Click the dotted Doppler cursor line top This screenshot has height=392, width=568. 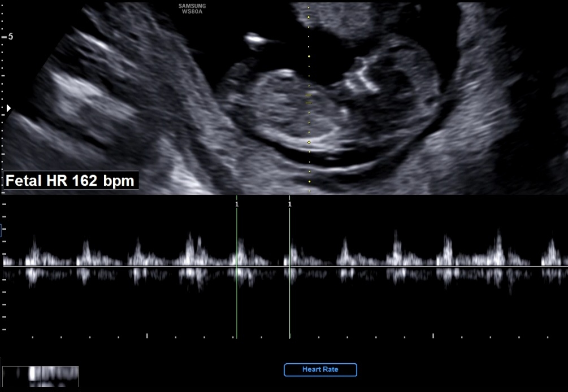click(x=309, y=8)
